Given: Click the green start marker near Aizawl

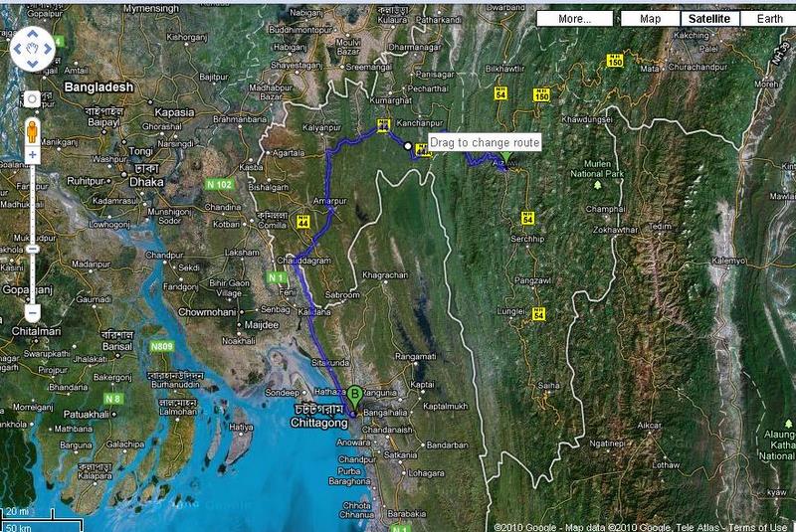Looking at the screenshot, I should pyautogui.click(x=505, y=157).
